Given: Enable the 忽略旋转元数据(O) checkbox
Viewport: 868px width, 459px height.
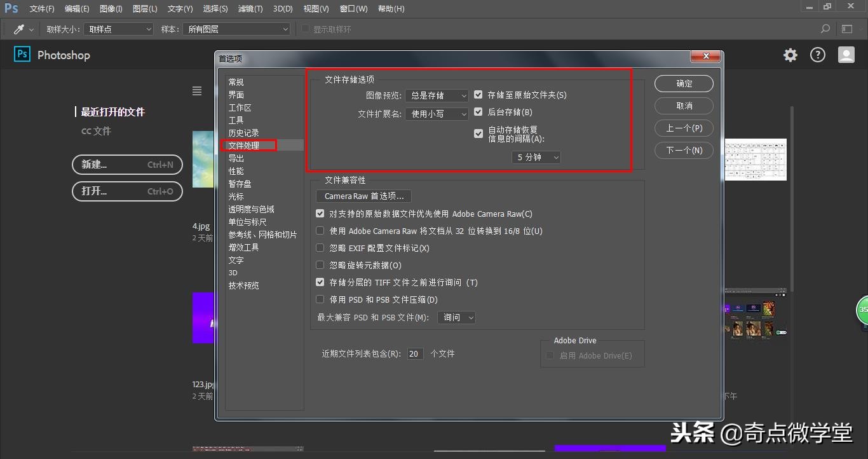Looking at the screenshot, I should (x=320, y=265).
